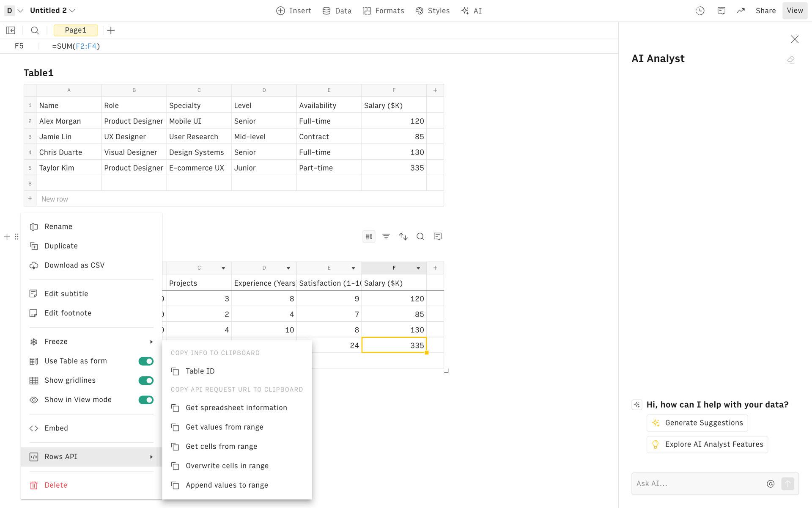Choose Rename from context menu
The height and width of the screenshot is (508, 812).
[91, 226]
